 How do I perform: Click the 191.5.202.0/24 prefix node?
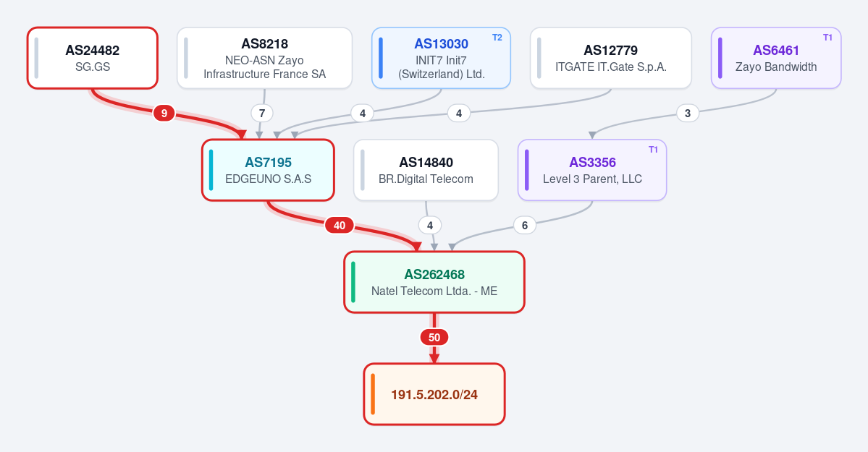[x=434, y=394]
